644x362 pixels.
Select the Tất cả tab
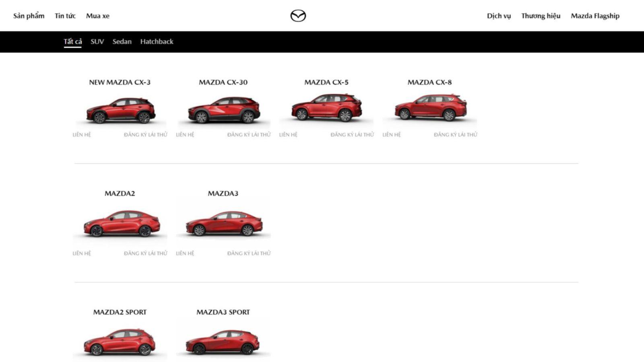(72, 40)
